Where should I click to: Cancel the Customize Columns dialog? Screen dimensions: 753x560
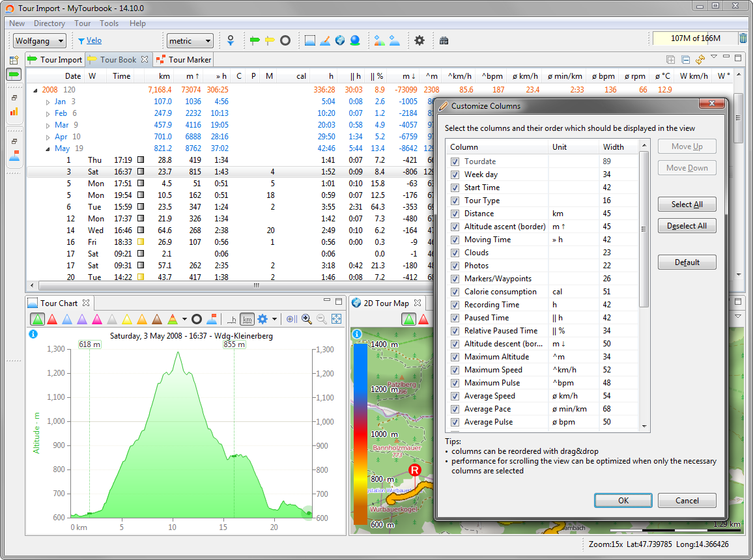(x=687, y=501)
